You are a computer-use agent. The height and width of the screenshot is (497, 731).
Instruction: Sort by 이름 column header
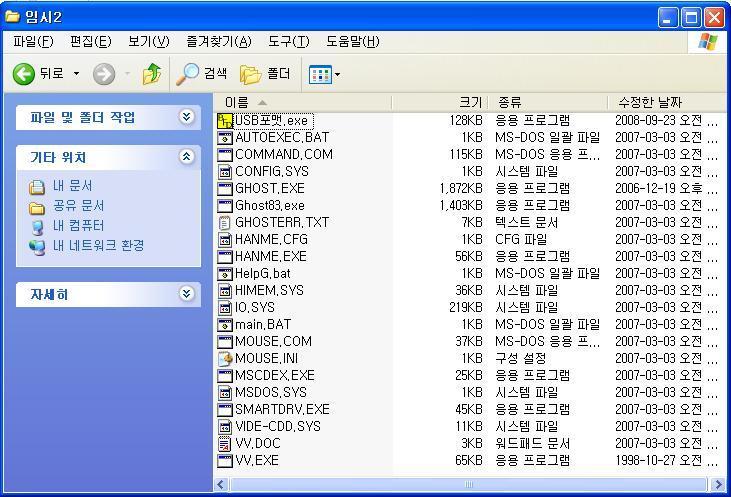click(x=303, y=102)
